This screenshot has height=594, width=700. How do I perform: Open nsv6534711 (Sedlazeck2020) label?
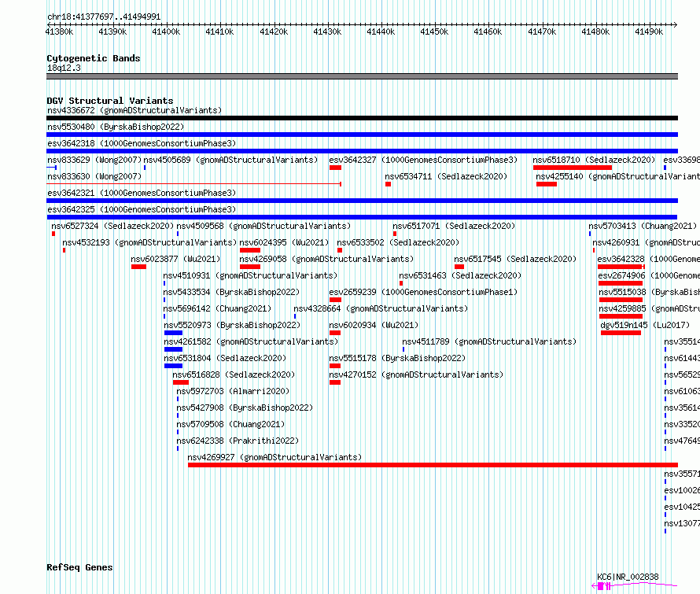[x=446, y=176]
